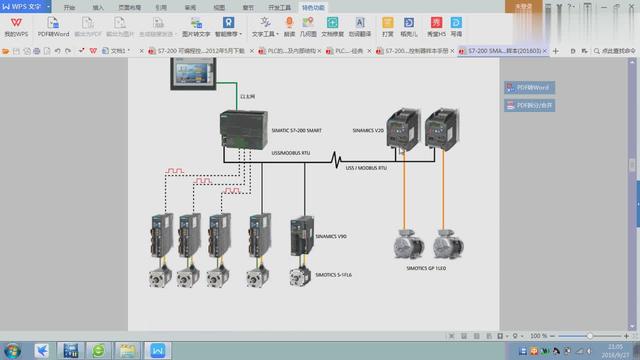
Task: Open the 审阅 ribbon tab
Action: [x=190, y=7]
